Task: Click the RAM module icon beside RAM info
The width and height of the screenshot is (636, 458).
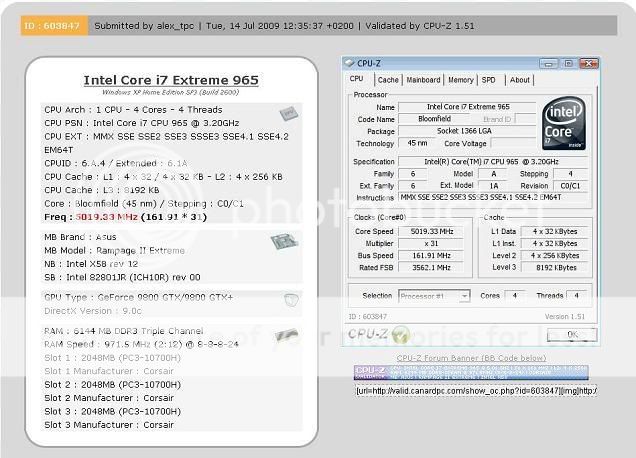Action: tap(286, 335)
